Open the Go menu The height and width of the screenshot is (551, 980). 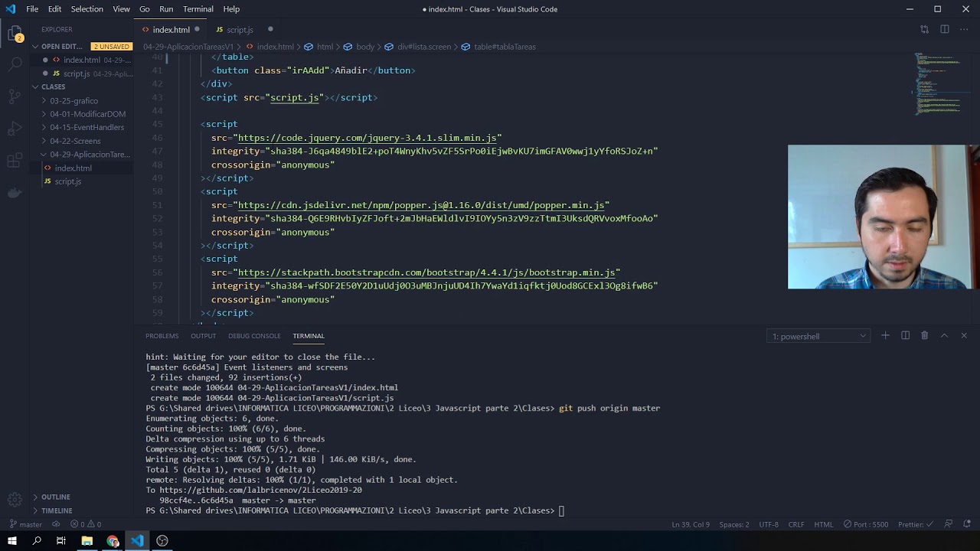coord(145,9)
